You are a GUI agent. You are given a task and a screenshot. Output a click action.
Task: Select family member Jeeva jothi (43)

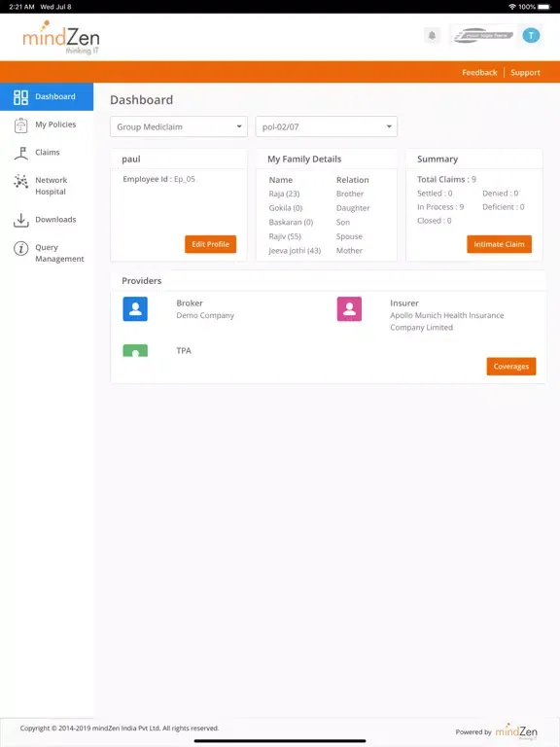pos(295,251)
